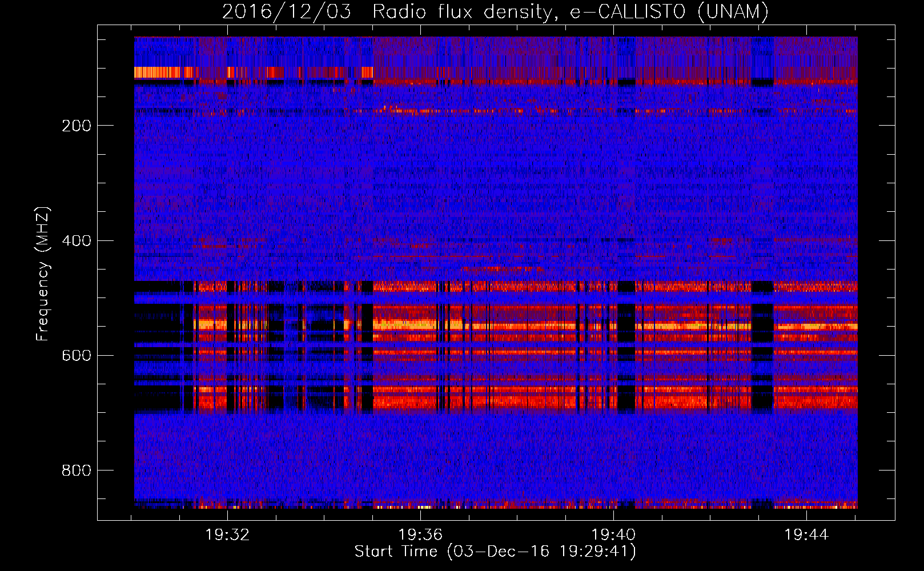This screenshot has width=924, height=571.
Task: Click the plot title 'Radio flux density, e-CALLISTO (UNAM)'
Action: [571, 11]
